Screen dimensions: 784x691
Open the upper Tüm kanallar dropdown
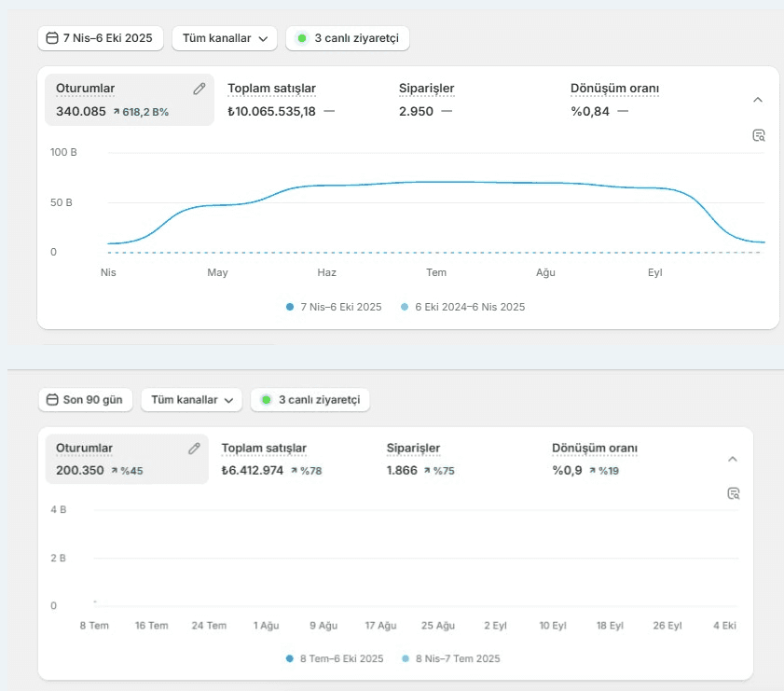(225, 38)
